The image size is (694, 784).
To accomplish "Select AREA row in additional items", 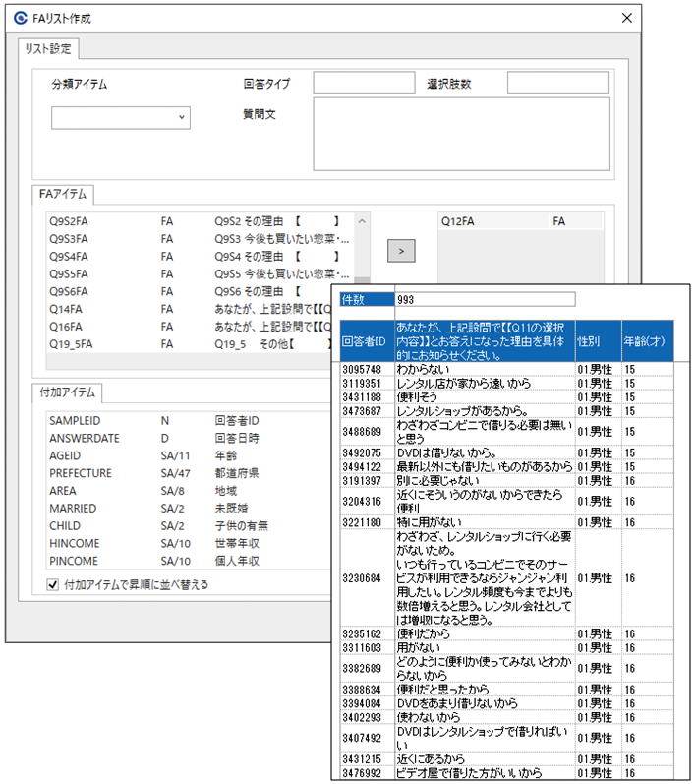I will [189, 491].
